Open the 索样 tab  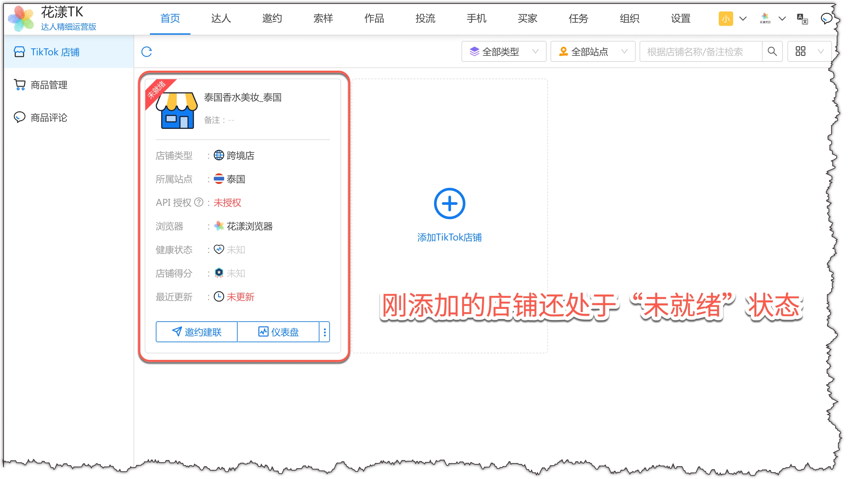[x=323, y=18]
